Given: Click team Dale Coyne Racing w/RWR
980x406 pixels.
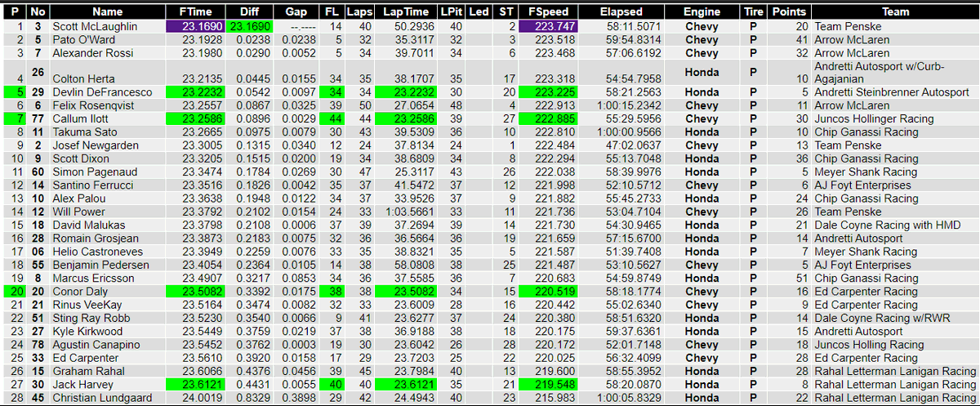Looking at the screenshot, I should pos(882,318).
